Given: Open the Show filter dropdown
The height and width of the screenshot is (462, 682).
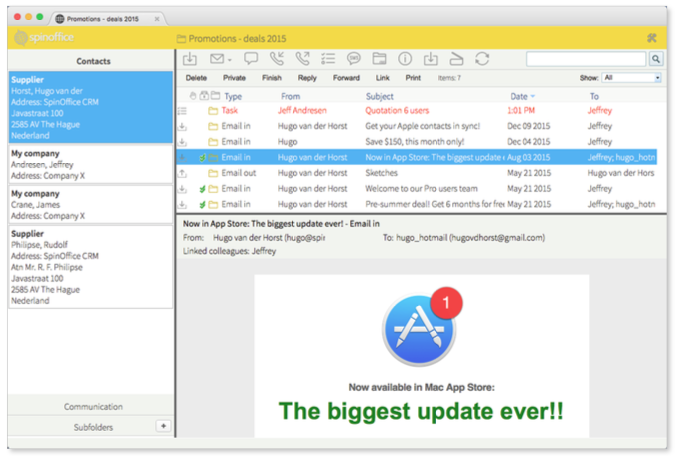Looking at the screenshot, I should tap(632, 78).
